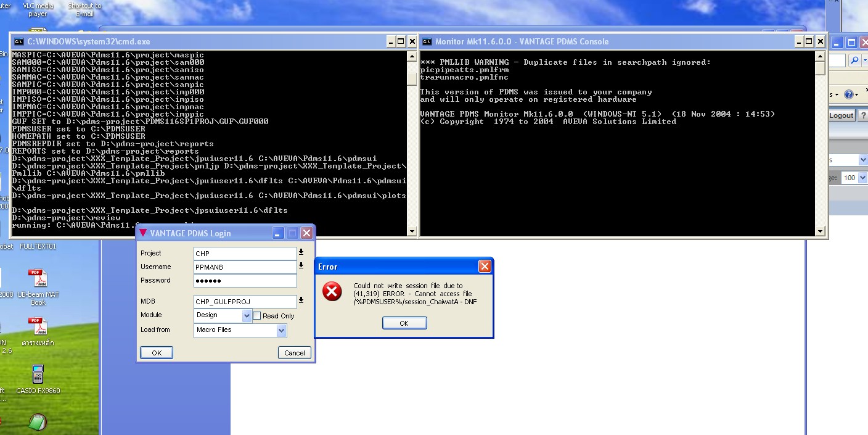Viewport: 868px width, 435px height.
Task: Minimize the background browser window
Action: point(837,43)
